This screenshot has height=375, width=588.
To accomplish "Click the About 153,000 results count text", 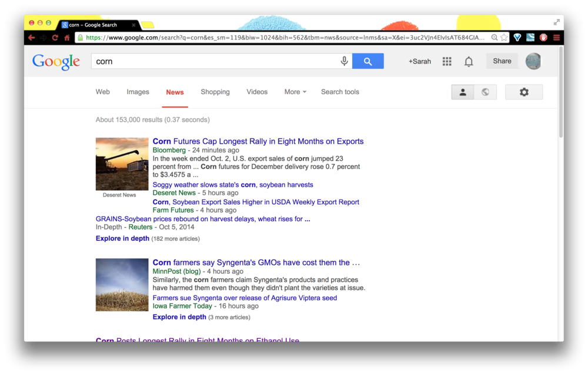I will [153, 120].
